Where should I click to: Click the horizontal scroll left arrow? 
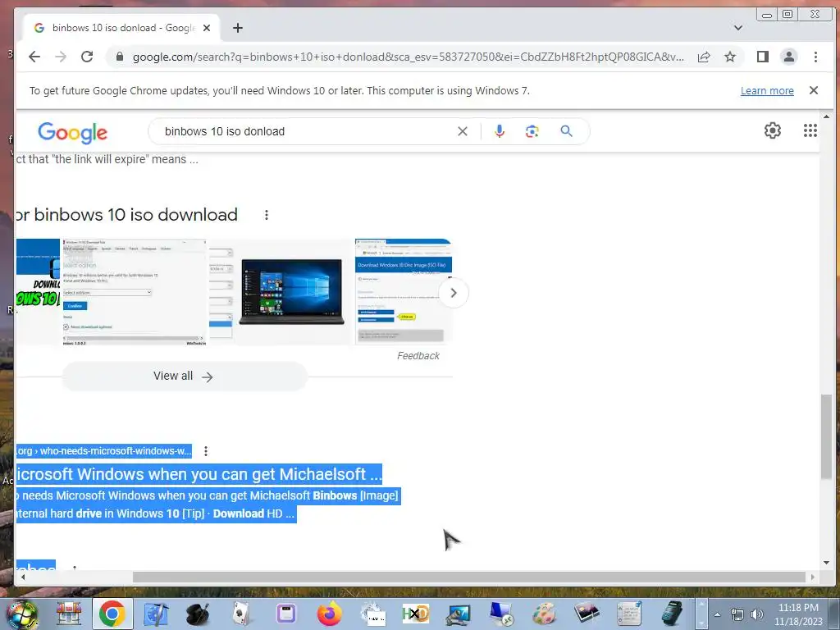tap(22, 577)
